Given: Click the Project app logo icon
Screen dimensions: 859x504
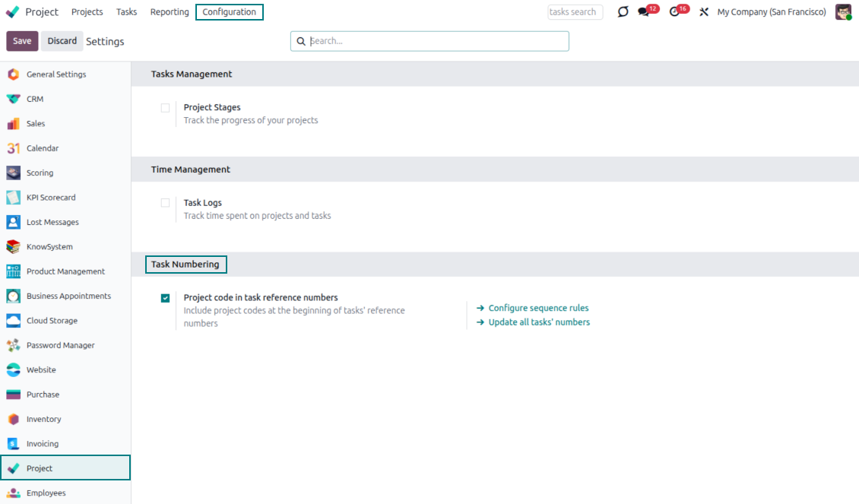Looking at the screenshot, I should tap(13, 12).
